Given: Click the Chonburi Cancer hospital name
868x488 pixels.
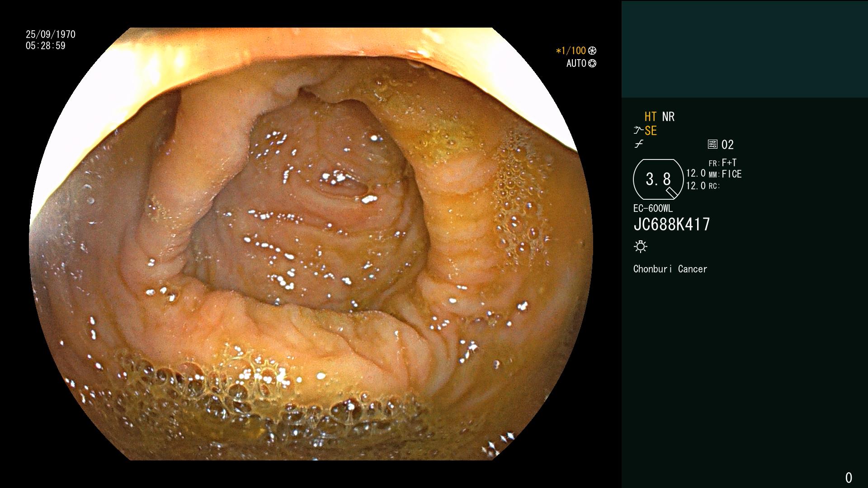Looking at the screenshot, I should coord(670,269).
